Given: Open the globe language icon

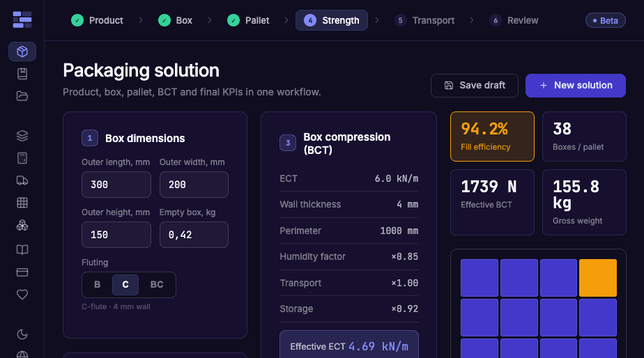Looking at the screenshot, I should (x=22, y=355).
